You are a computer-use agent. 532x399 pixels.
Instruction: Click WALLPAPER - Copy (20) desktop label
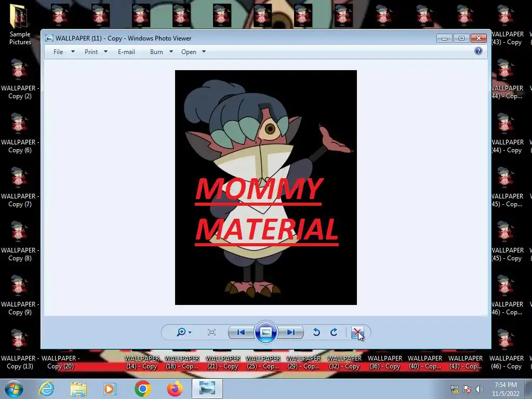click(60, 362)
